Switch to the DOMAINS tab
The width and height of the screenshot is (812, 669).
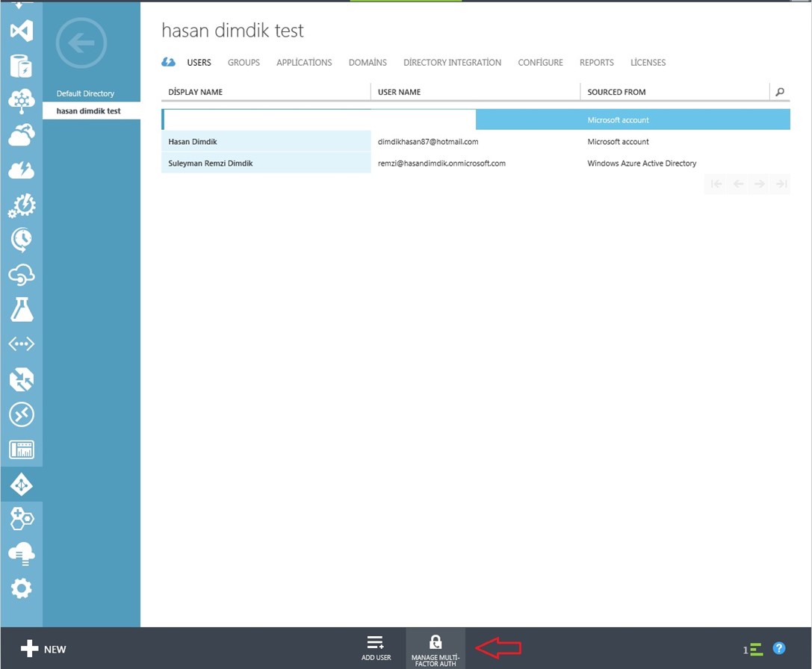coord(368,63)
